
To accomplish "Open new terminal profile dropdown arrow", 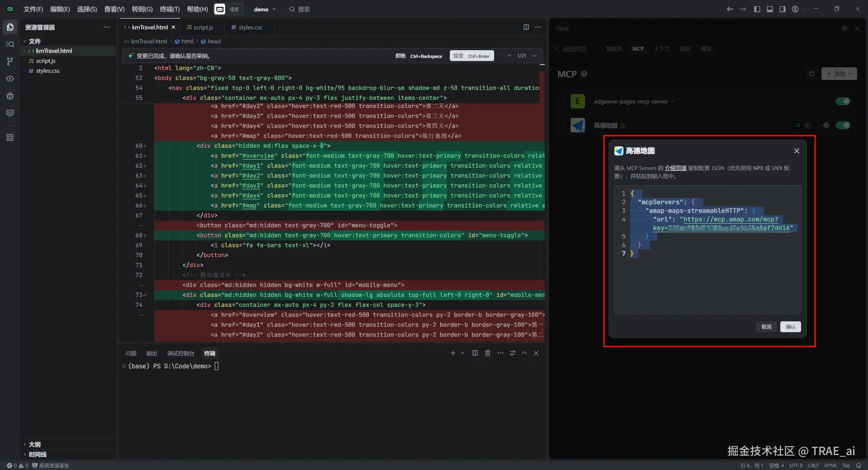I will pyautogui.click(x=462, y=353).
